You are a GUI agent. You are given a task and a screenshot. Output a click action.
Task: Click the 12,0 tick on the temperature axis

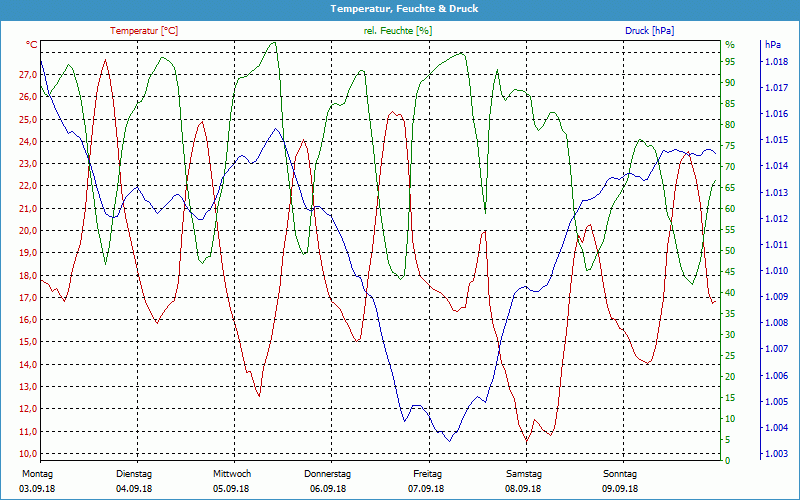(28, 409)
